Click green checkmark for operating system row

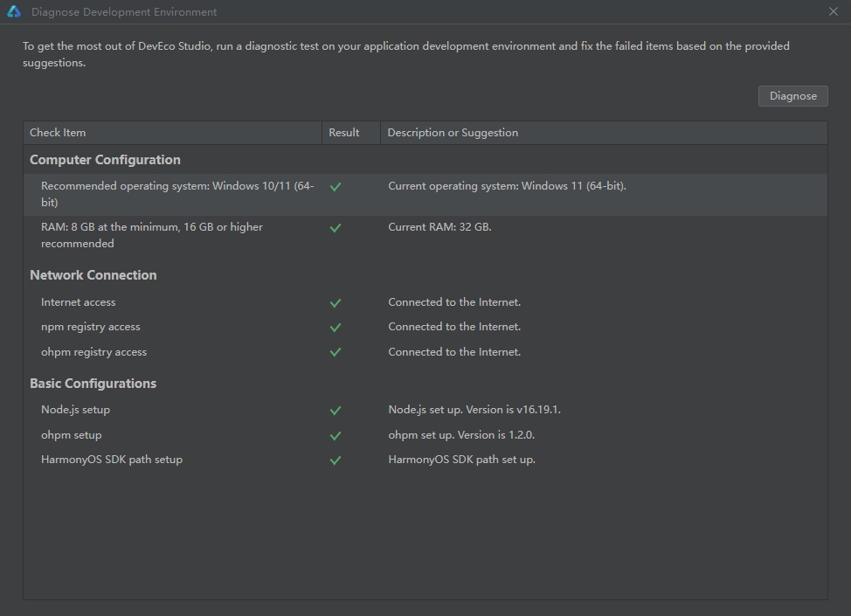pos(336,186)
